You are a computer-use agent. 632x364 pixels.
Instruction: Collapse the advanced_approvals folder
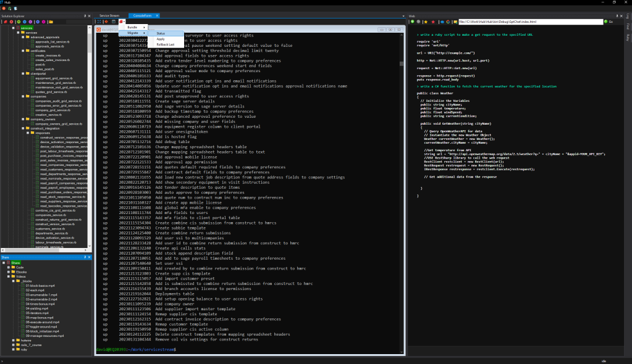[23, 37]
